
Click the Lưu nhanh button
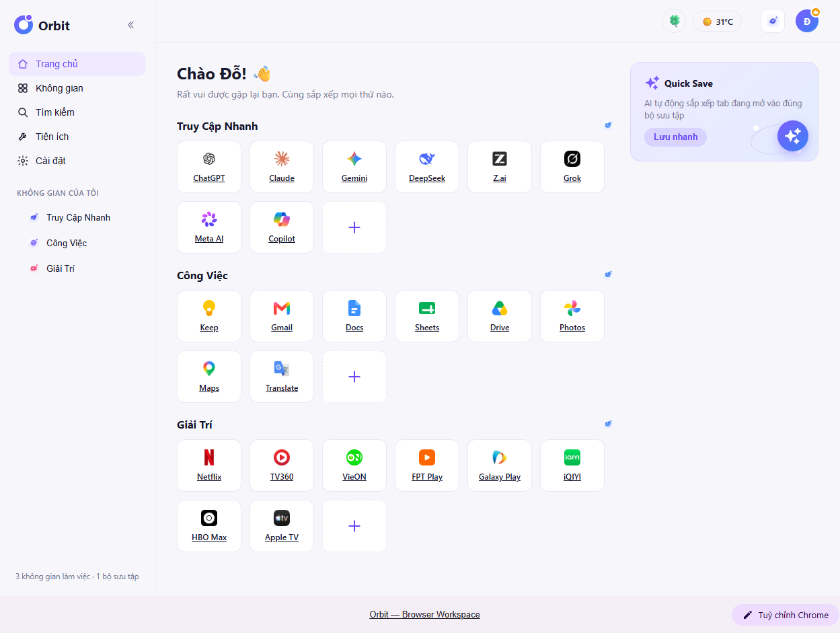coord(675,137)
